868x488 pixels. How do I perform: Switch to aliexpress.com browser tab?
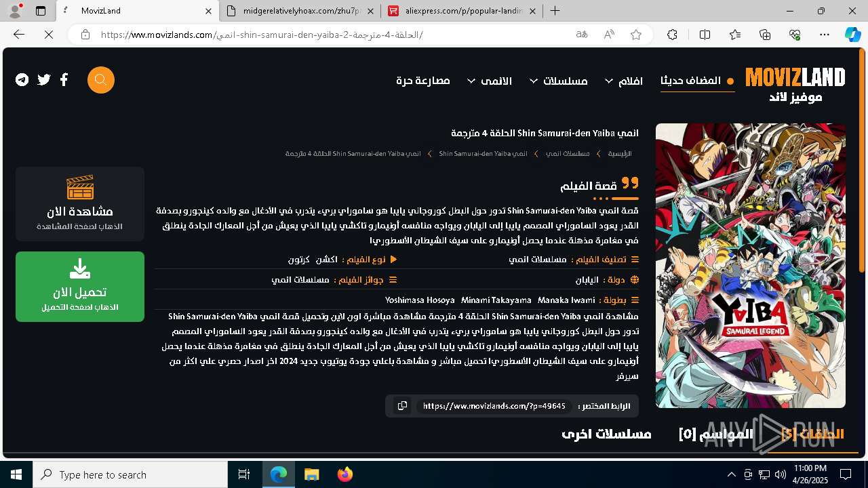461,11
